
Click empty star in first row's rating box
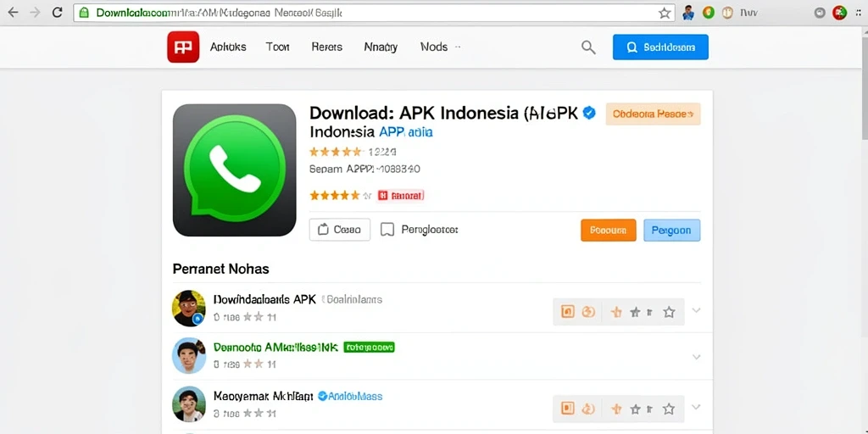[x=670, y=312]
